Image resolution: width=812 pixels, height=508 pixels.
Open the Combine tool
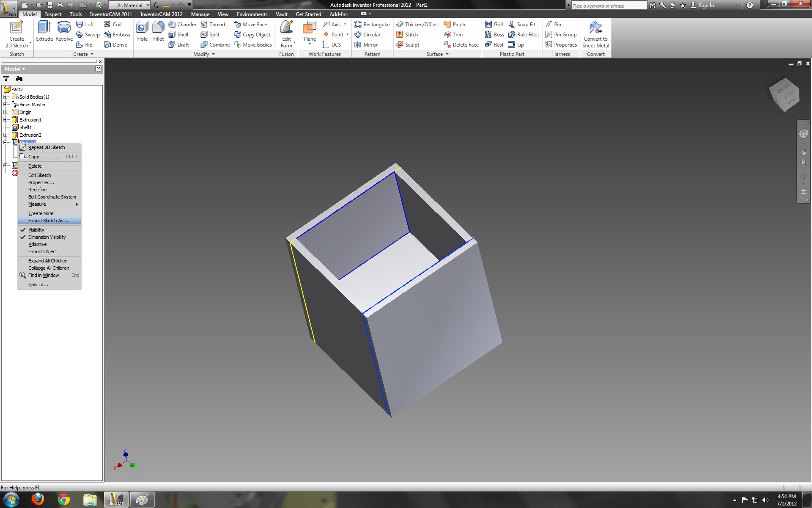click(215, 45)
